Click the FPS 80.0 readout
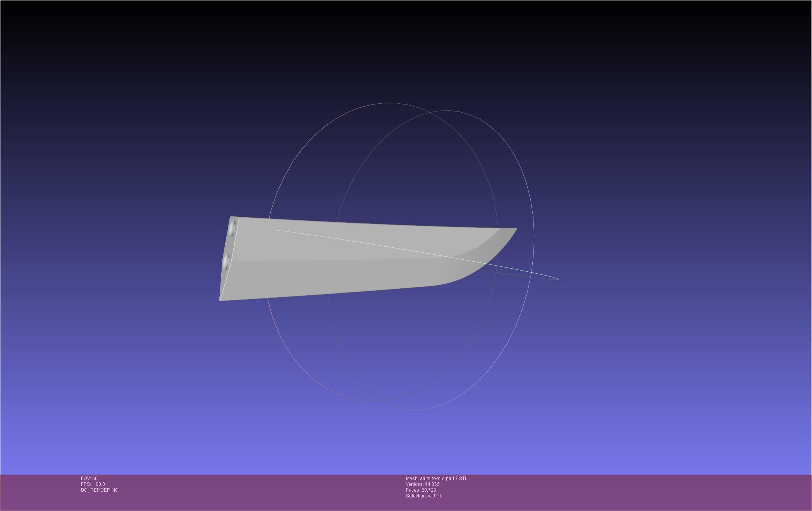Image resolution: width=812 pixels, height=511 pixels. [x=93, y=484]
